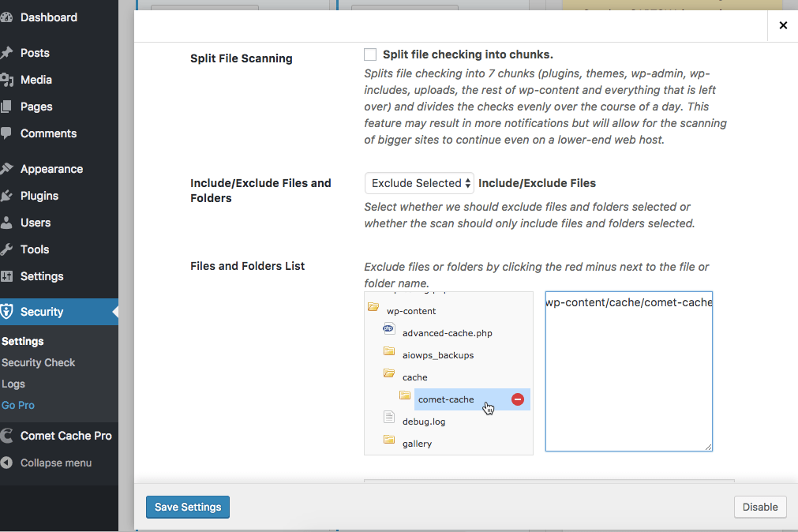Select advanced-cache.php in file tree

click(x=448, y=333)
